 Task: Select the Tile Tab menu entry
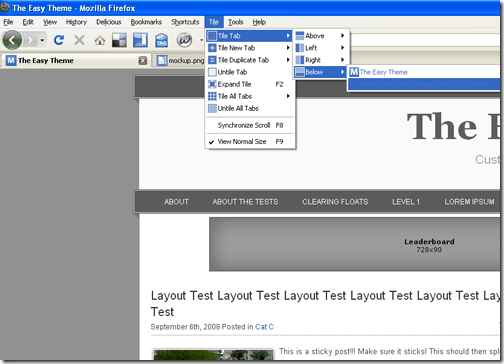click(x=249, y=36)
